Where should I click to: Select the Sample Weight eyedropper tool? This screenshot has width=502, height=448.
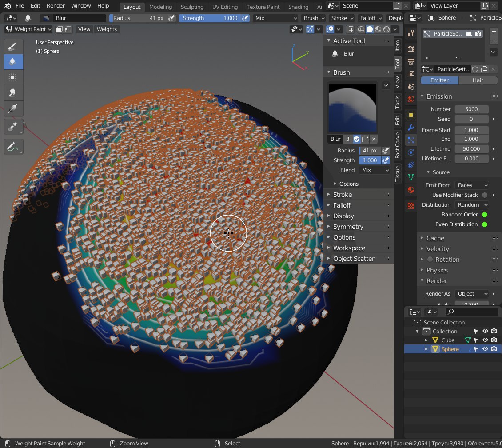tap(12, 127)
